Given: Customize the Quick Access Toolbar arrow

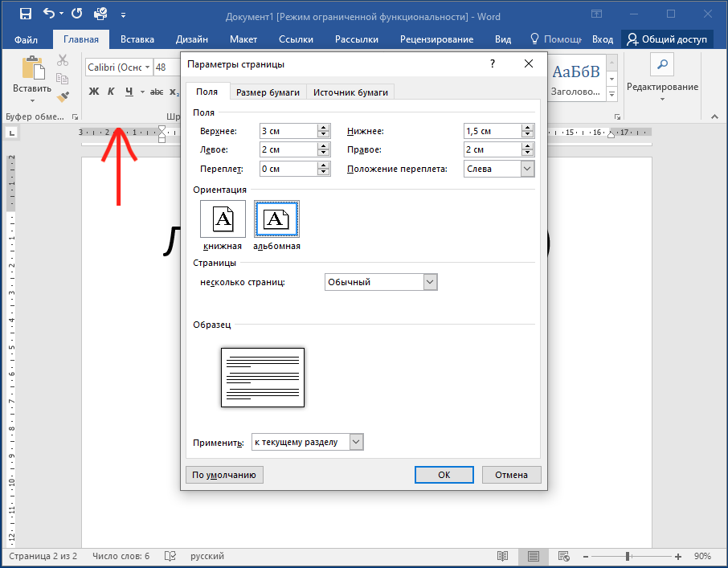Looking at the screenshot, I should click(123, 14).
